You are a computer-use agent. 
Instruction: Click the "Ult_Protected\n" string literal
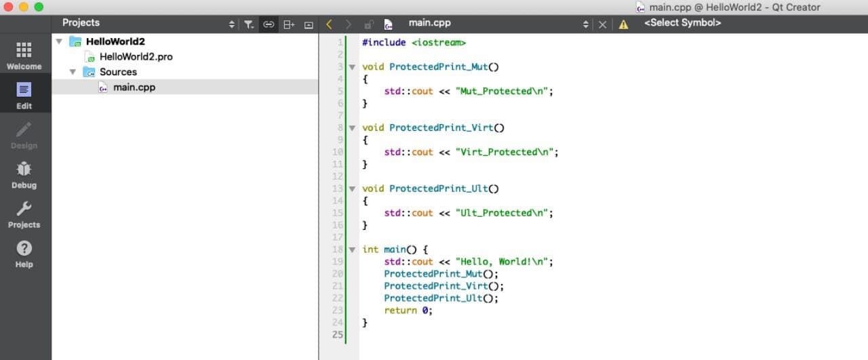pos(504,213)
